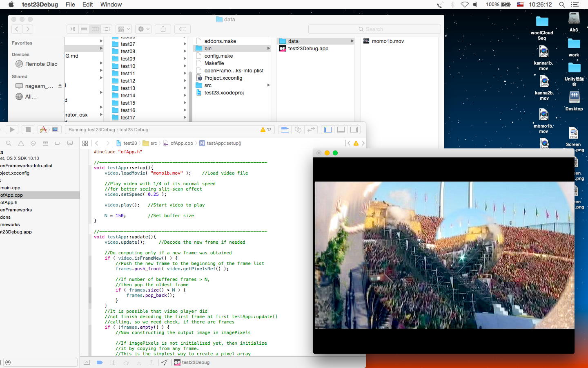Open the Window menu in menu bar
588x368 pixels.
(111, 4)
